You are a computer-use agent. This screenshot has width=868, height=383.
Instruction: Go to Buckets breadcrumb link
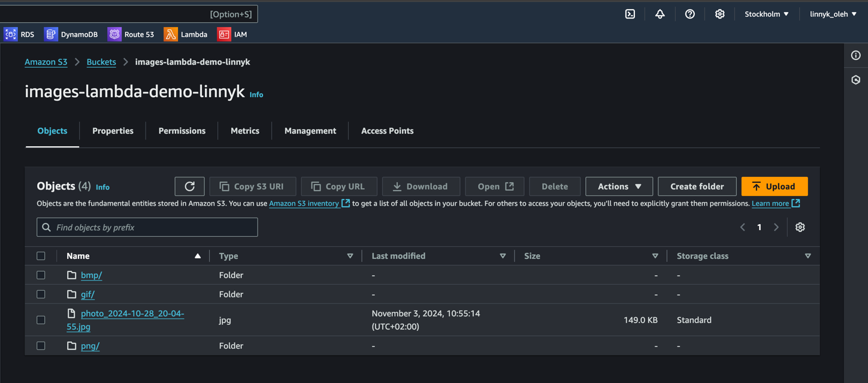pos(101,62)
